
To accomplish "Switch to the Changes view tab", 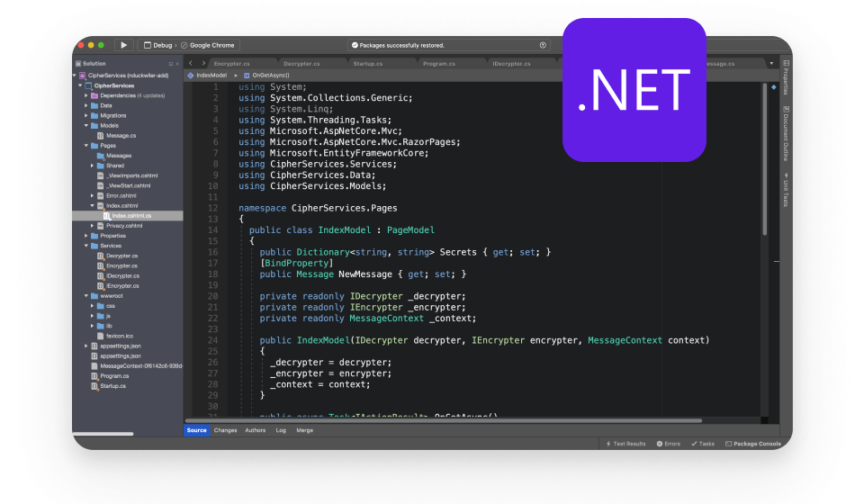I will pyautogui.click(x=226, y=430).
